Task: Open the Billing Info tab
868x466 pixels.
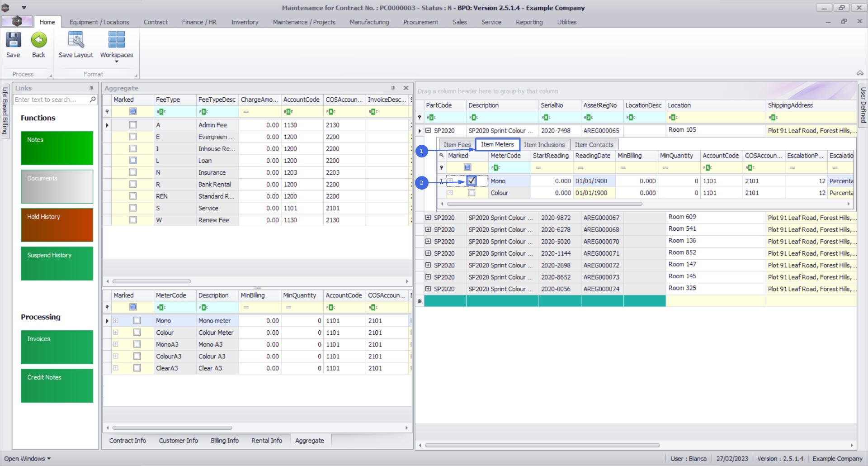Action: [224, 441]
